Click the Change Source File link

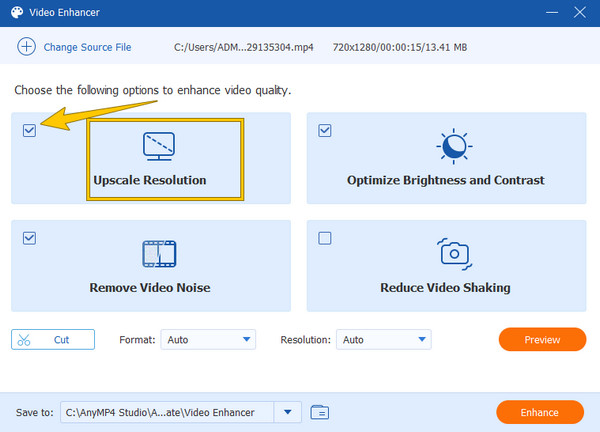click(87, 47)
